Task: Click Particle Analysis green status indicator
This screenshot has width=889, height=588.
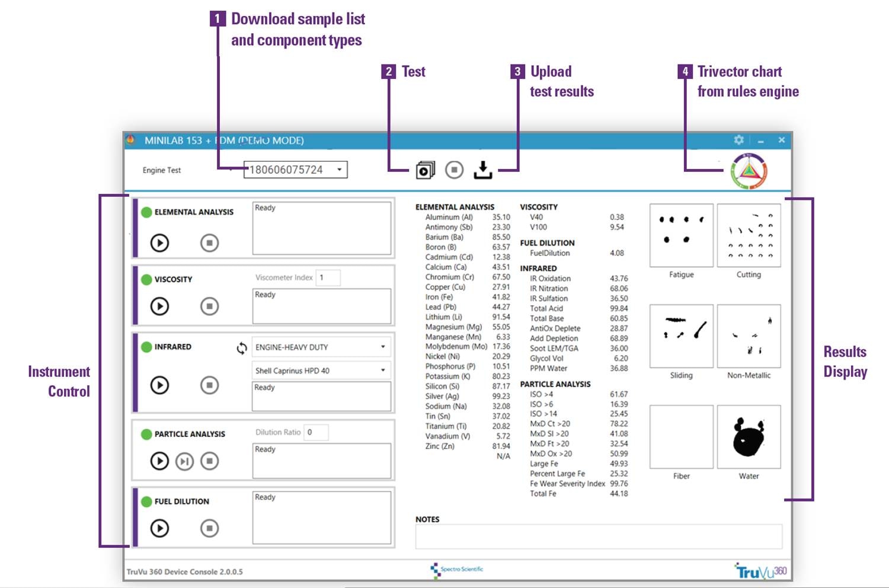Action: pyautogui.click(x=146, y=434)
